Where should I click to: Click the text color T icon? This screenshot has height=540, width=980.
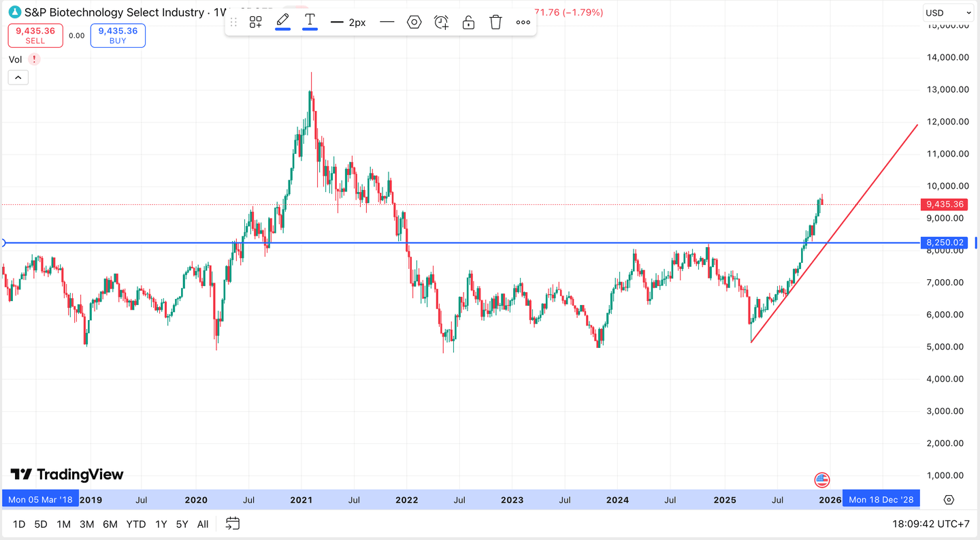[310, 22]
